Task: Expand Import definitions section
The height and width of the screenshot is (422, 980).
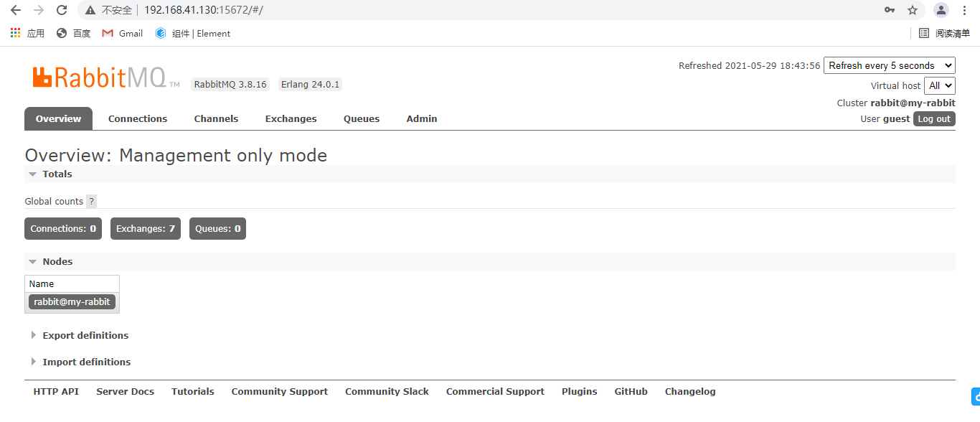Action: click(x=80, y=362)
